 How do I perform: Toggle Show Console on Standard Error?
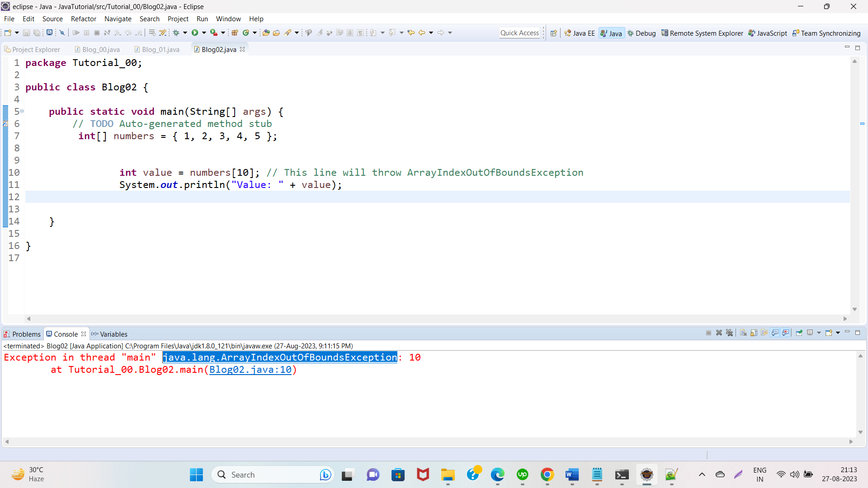(x=785, y=333)
